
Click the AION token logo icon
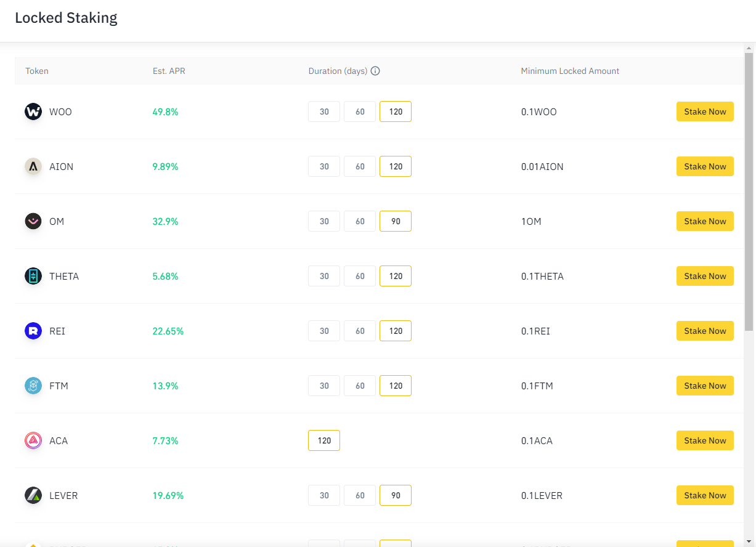click(33, 166)
